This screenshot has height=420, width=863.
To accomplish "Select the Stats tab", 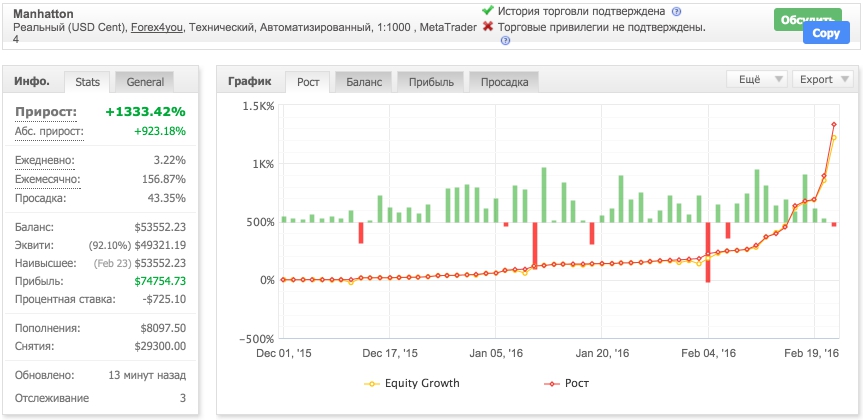I will coord(88,82).
